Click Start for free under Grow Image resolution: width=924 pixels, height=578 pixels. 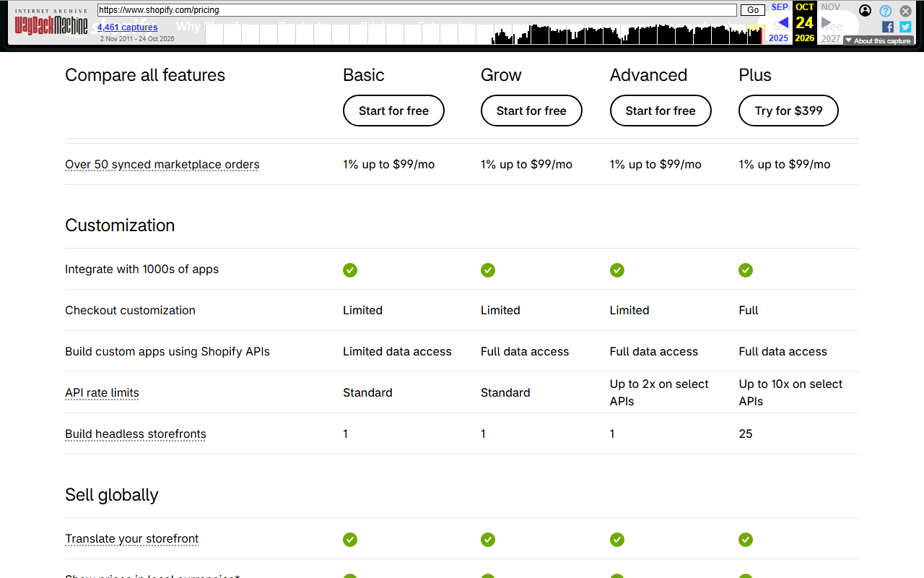pos(531,111)
